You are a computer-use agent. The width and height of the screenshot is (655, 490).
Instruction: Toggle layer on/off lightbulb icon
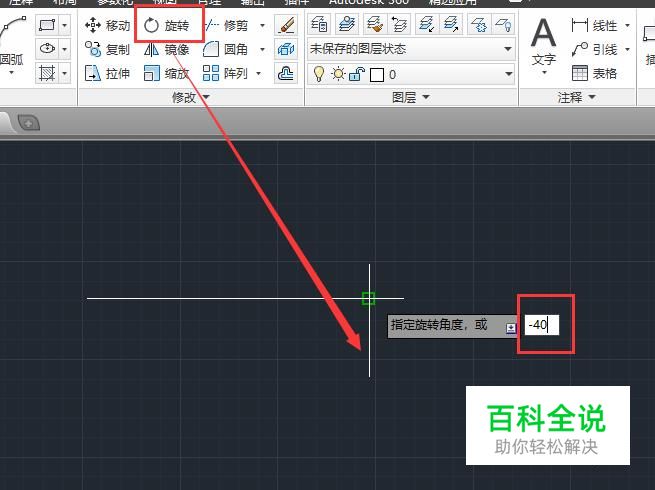[319, 74]
